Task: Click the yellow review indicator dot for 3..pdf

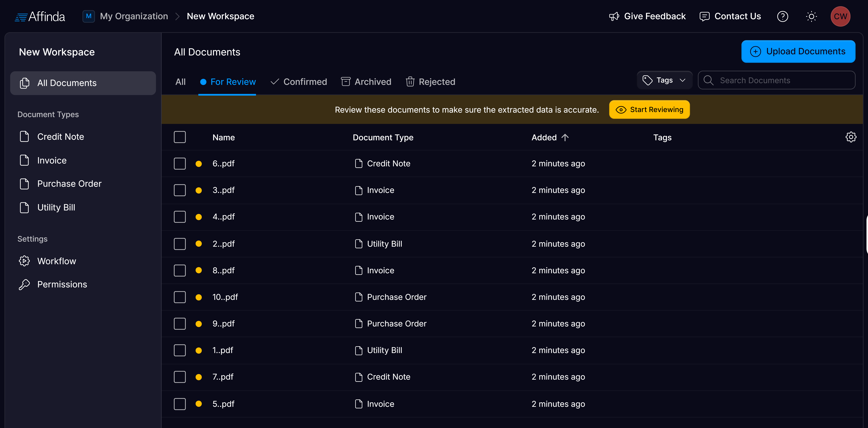Action: click(199, 190)
